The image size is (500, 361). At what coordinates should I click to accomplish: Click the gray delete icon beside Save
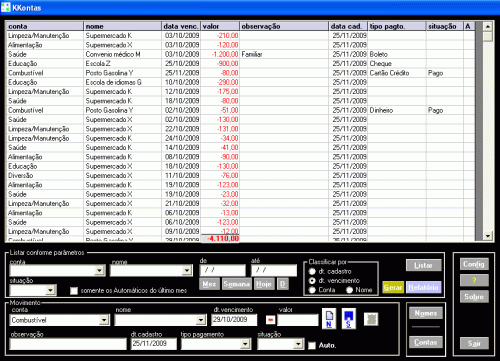[x=371, y=319]
